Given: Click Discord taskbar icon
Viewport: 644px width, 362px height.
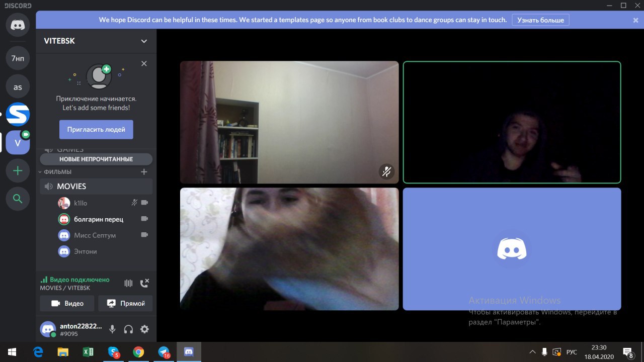Looking at the screenshot, I should tap(189, 352).
